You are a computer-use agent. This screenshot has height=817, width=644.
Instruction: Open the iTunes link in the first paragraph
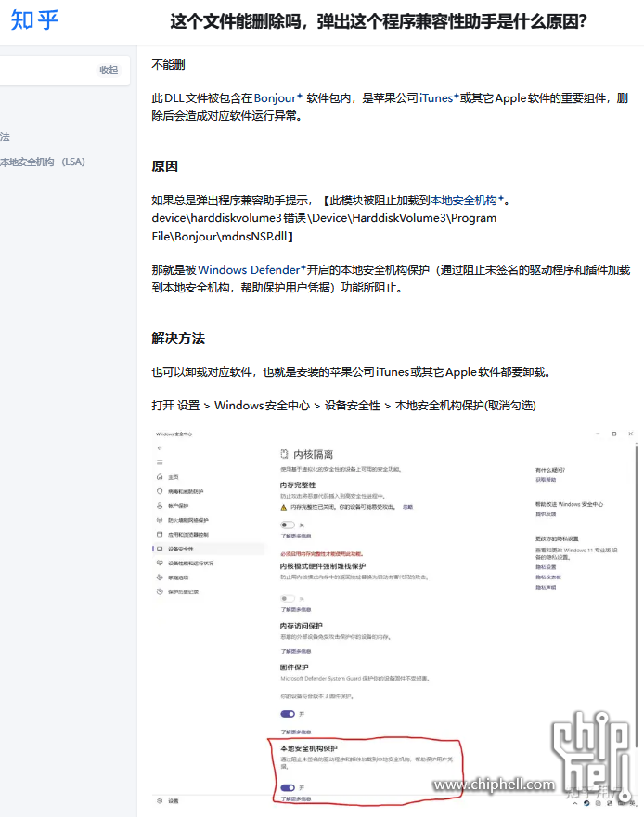click(437, 97)
